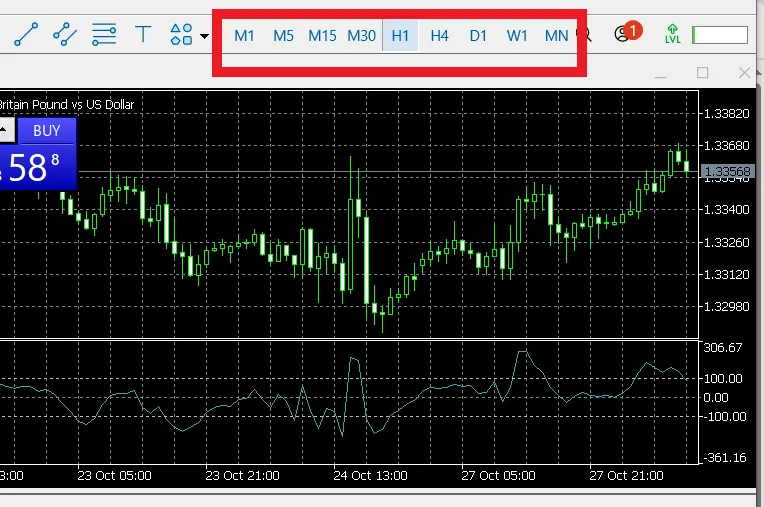Click the green LVL icon
Viewport: 764px width, 507px height.
[x=672, y=35]
